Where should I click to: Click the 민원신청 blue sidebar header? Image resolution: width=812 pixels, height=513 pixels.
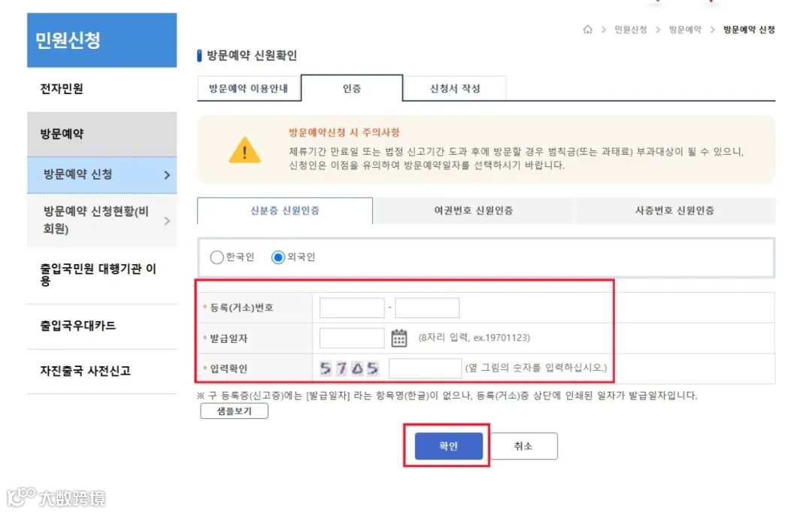(x=102, y=41)
